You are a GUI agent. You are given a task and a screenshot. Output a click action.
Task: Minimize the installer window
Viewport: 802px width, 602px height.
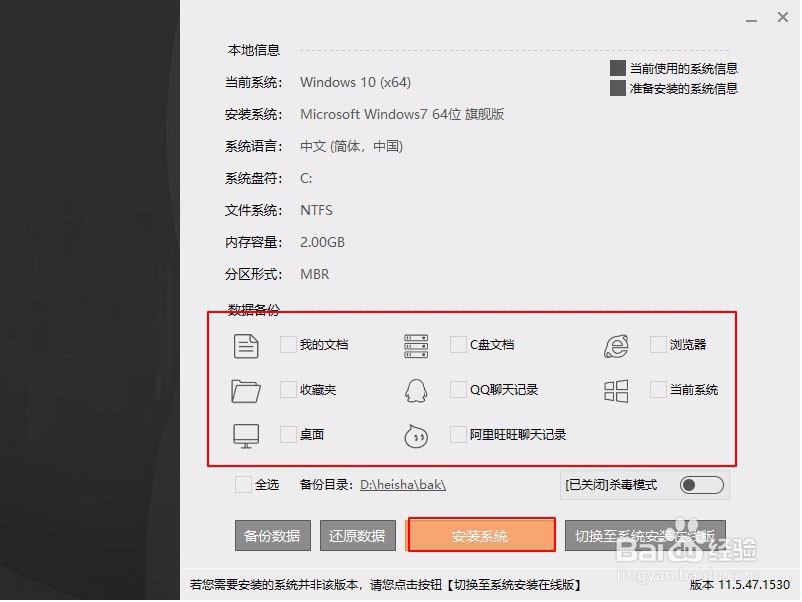coord(751,19)
